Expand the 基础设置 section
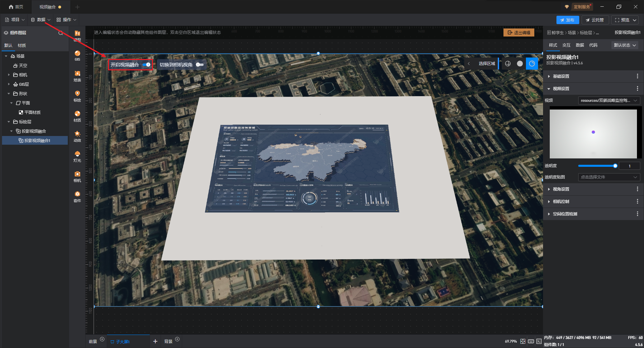The image size is (644, 348). point(549,76)
